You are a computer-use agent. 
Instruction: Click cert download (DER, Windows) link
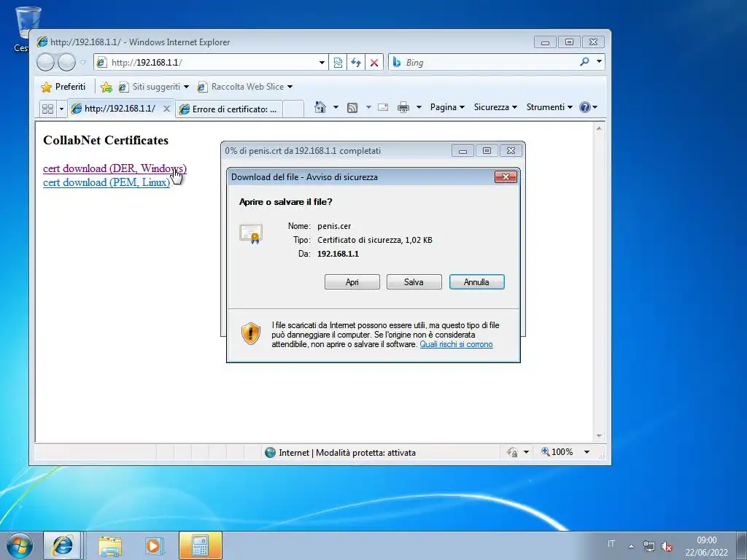pyautogui.click(x=115, y=168)
